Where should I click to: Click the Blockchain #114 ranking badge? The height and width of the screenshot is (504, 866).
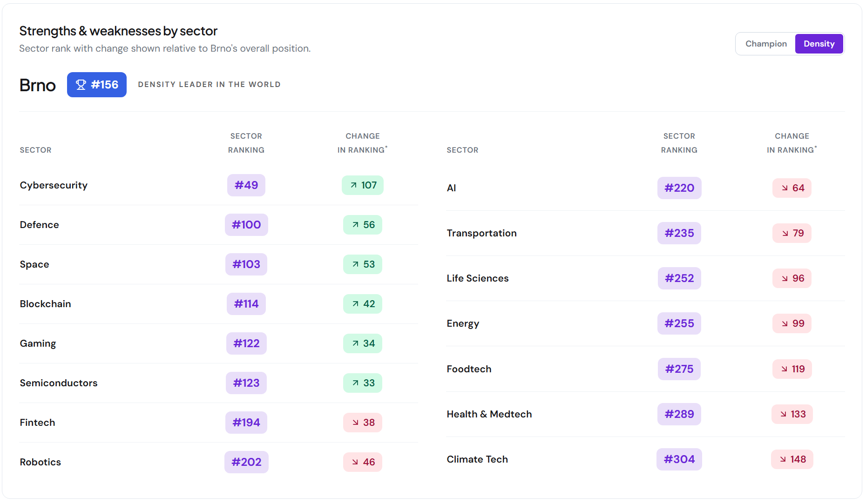(x=246, y=304)
